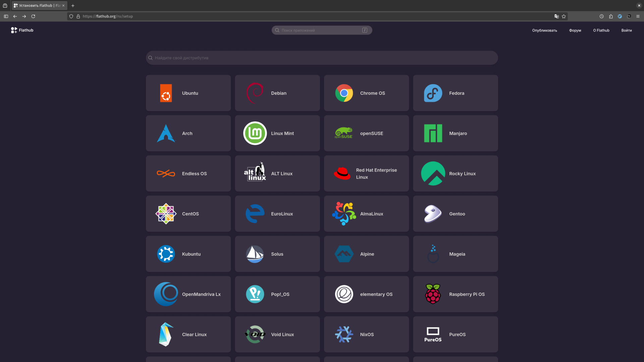The image size is (644, 362).
Task: Click the NixOS snowflake logo
Action: point(344,335)
